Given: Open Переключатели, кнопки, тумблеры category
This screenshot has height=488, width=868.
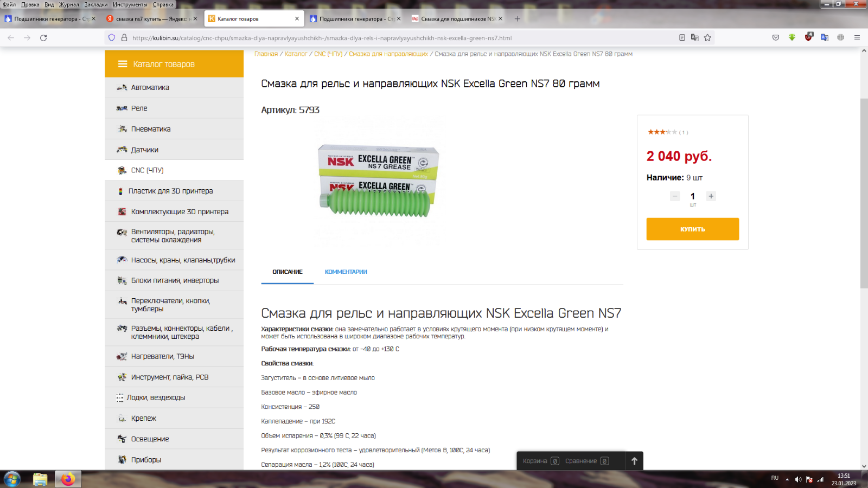Looking at the screenshot, I should click(174, 305).
